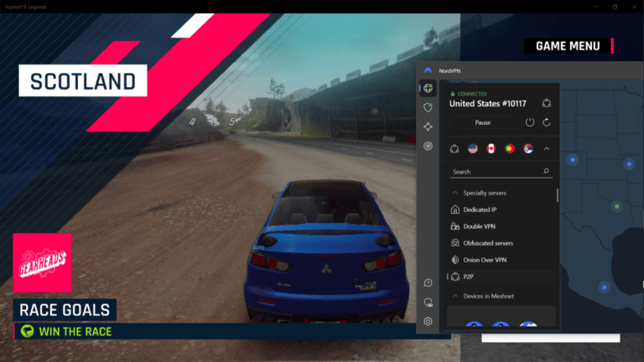The image size is (644, 362).
Task: Click the NordVPN logo in title bar
Action: tap(428, 70)
